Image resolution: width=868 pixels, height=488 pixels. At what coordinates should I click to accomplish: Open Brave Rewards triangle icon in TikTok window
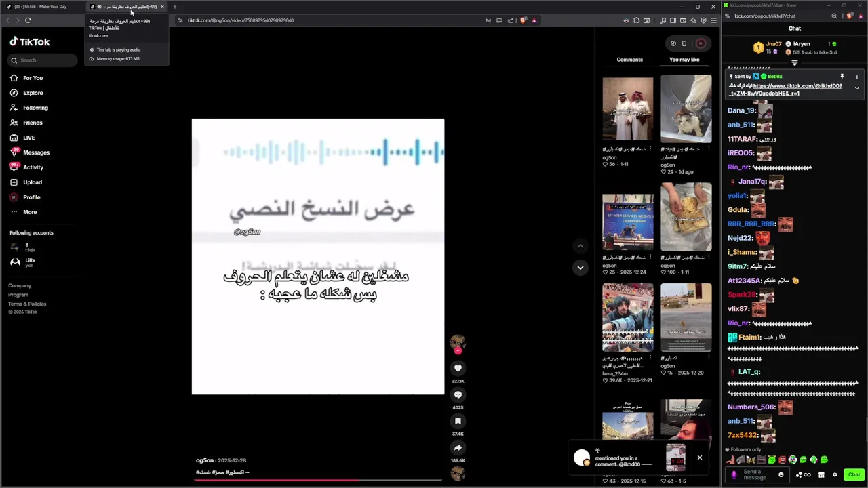tap(534, 20)
